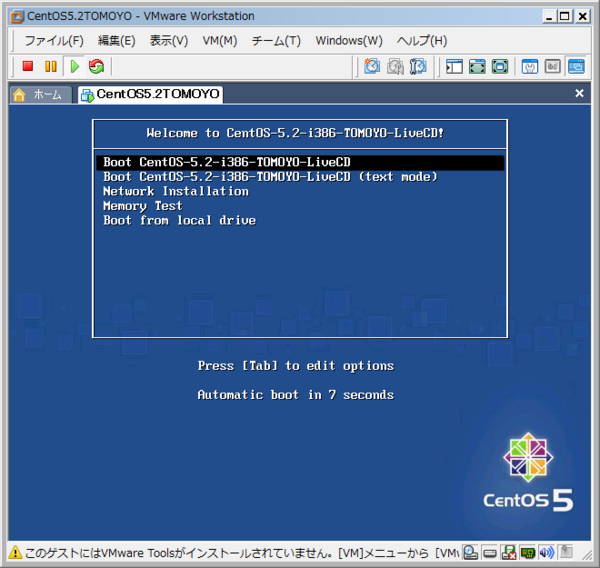Choose Network Installation boot option
Screen dimensions: 600x568
click(x=176, y=191)
